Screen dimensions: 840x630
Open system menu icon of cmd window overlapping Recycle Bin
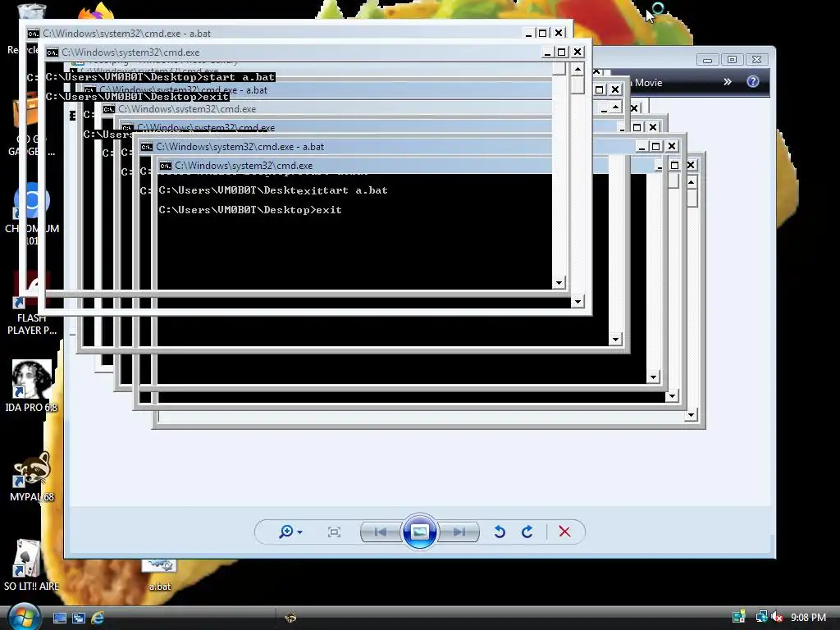pyautogui.click(x=33, y=33)
